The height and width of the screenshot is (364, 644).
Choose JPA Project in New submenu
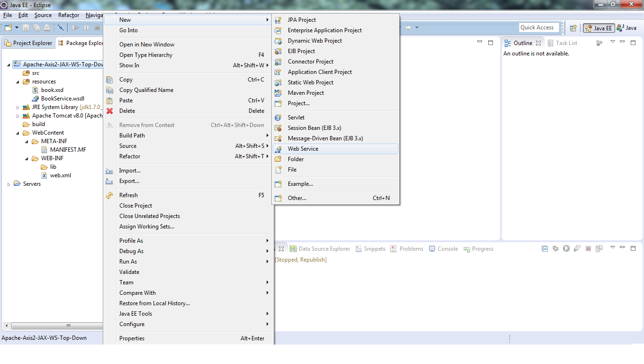(x=336, y=20)
